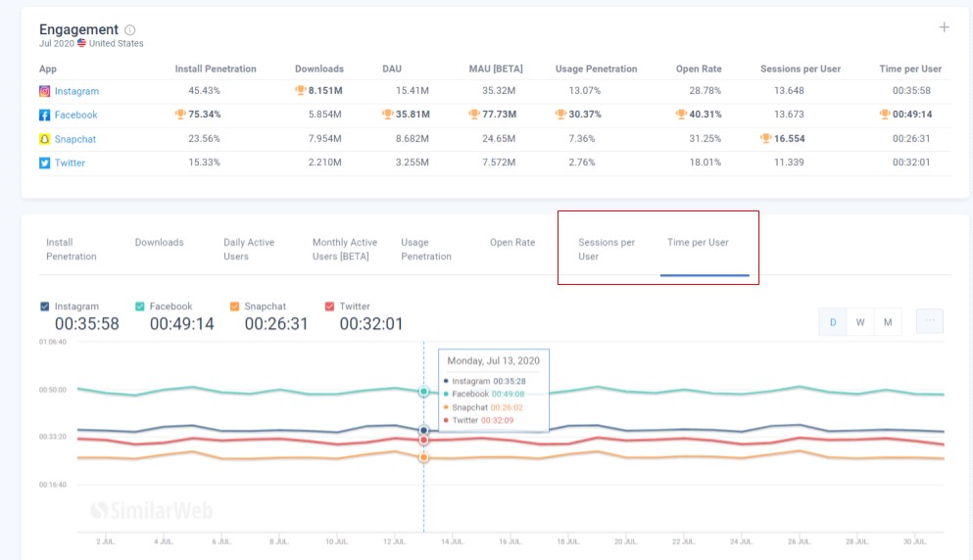Switch to the Sessions per User tab
The width and height of the screenshot is (973, 560).
click(x=607, y=250)
